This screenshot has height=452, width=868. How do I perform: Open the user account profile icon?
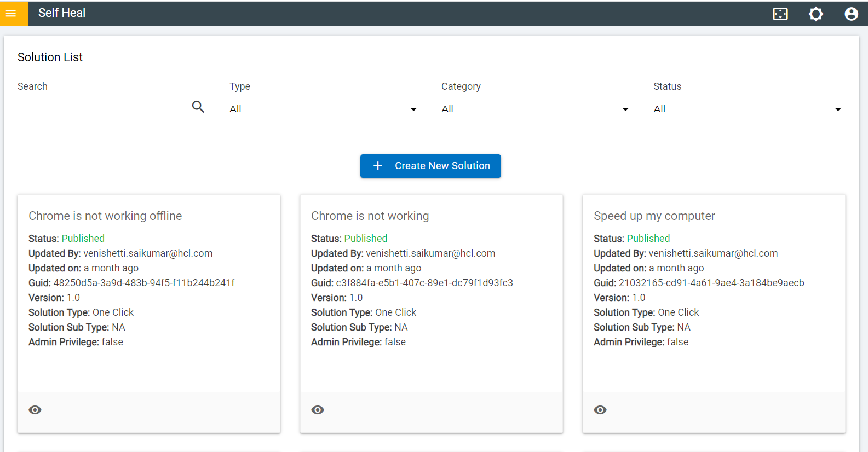[x=851, y=14]
